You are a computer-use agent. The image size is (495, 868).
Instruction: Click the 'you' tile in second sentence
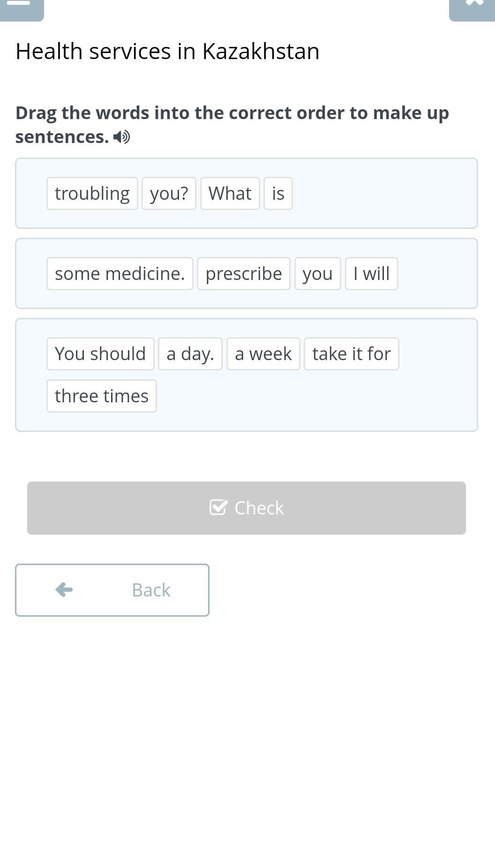point(317,273)
